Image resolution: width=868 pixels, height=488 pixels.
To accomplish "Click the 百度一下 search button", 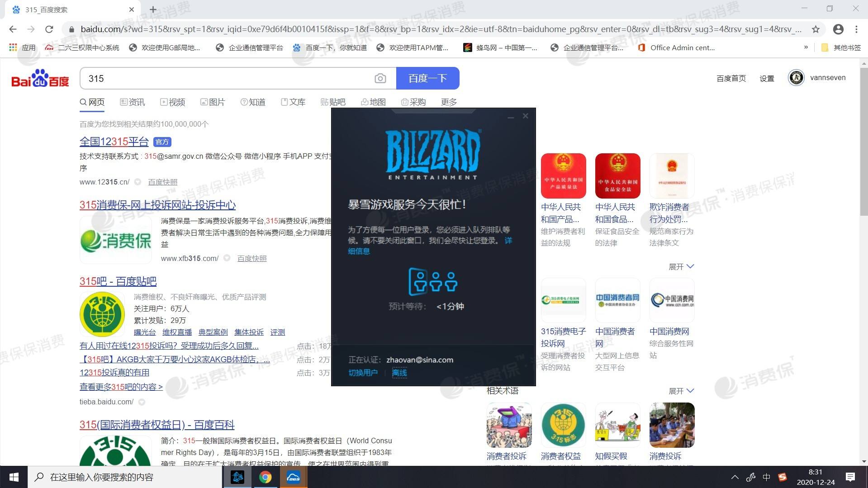I will [427, 78].
